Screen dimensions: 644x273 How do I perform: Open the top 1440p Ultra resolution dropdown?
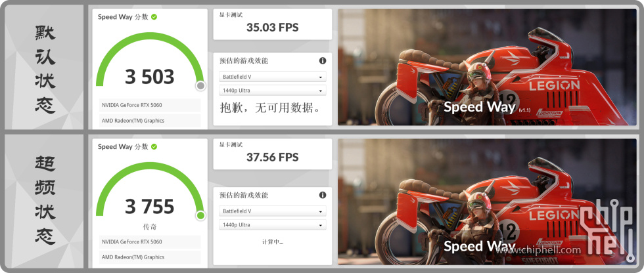[x=273, y=90]
